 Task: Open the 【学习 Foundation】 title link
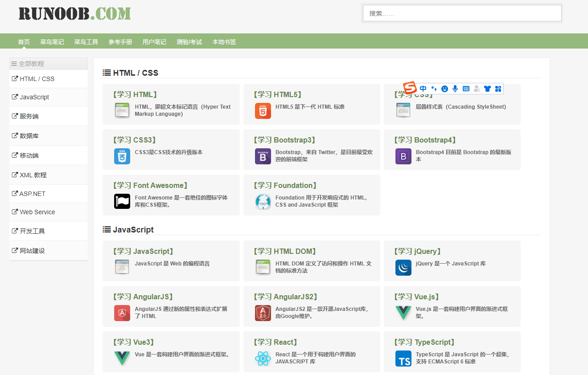(x=285, y=185)
